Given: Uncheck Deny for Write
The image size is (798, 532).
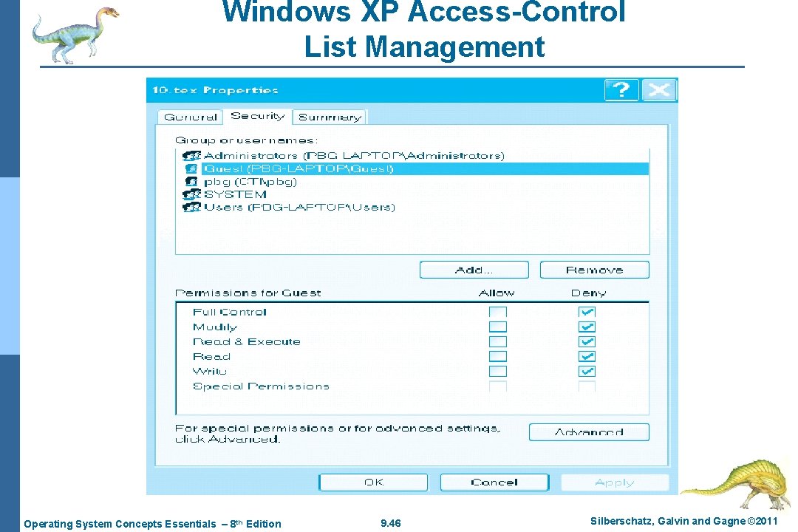Looking at the screenshot, I should pos(587,371).
